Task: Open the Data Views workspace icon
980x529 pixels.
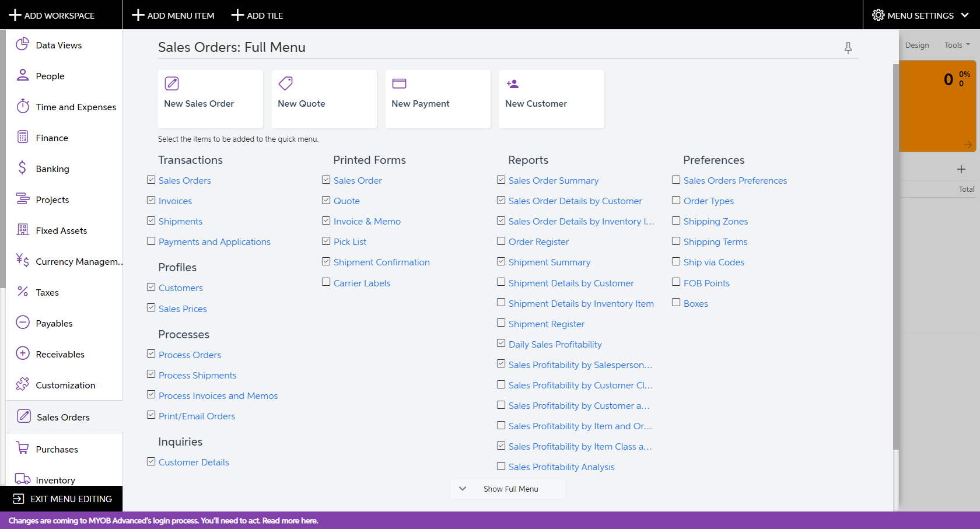Action: pos(23,44)
